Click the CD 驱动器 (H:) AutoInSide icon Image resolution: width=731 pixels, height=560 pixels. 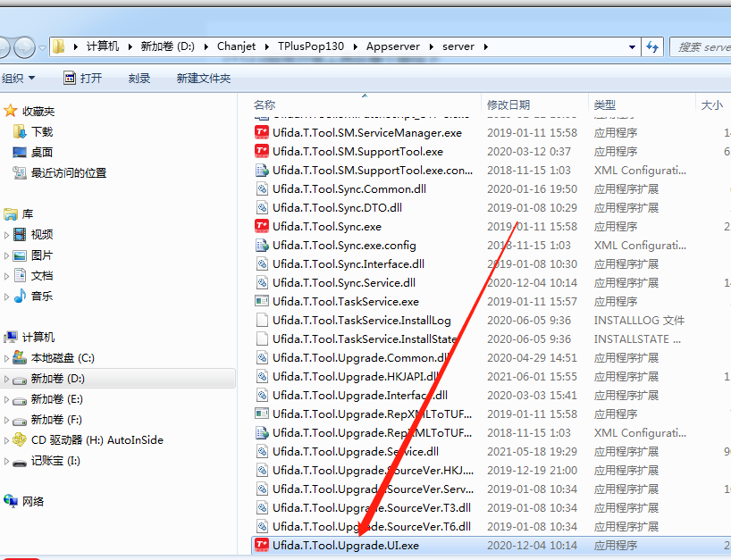[20, 439]
